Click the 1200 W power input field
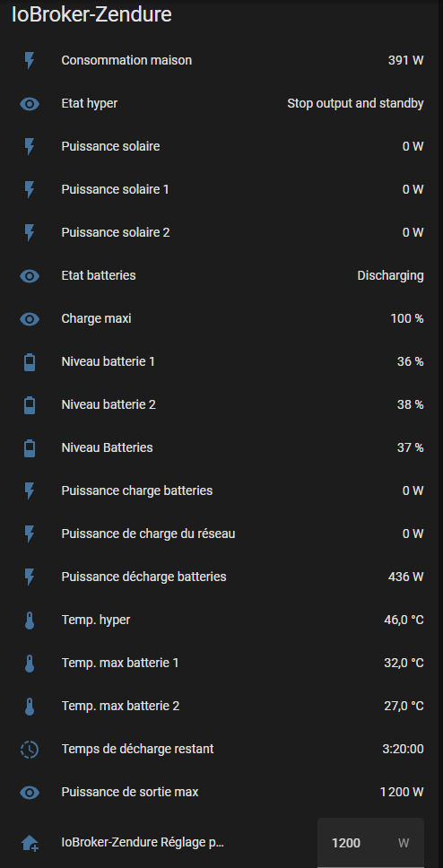Screen dimensions: 443x868 [x=370, y=843]
